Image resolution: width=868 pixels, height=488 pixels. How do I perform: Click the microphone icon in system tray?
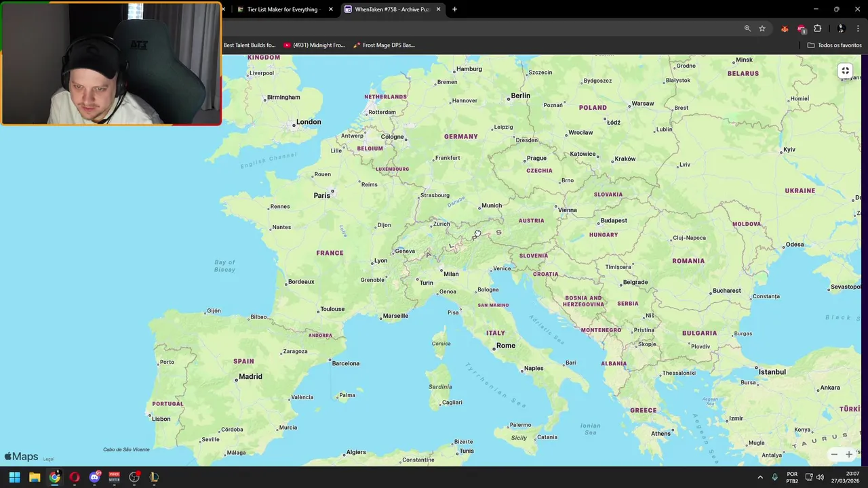pyautogui.click(x=774, y=477)
